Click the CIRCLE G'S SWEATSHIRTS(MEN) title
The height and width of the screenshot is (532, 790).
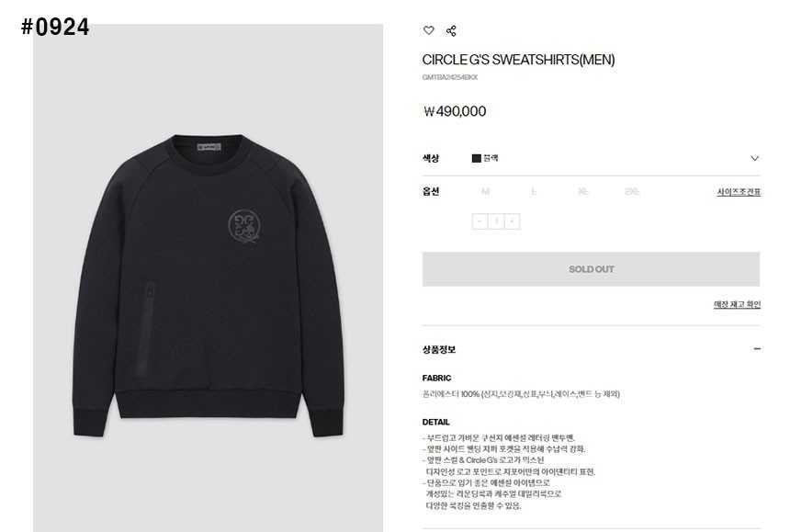point(518,60)
